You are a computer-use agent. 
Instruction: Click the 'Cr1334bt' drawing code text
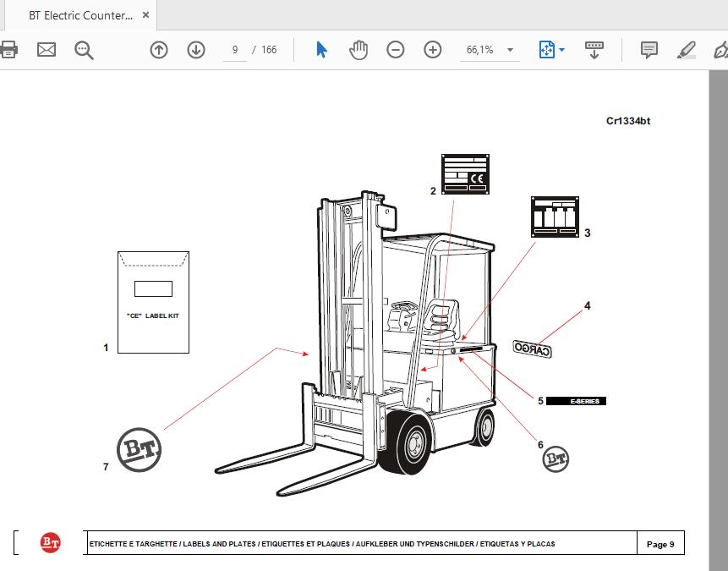627,121
